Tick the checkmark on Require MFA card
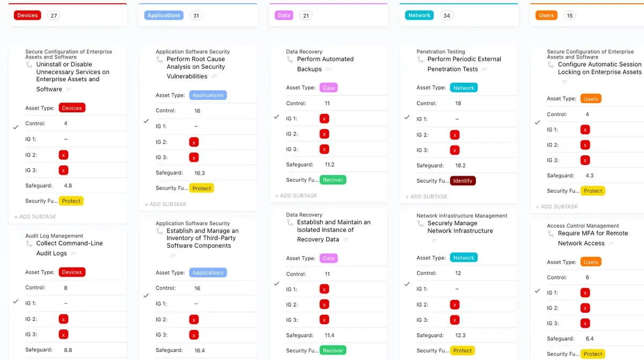 click(x=538, y=291)
